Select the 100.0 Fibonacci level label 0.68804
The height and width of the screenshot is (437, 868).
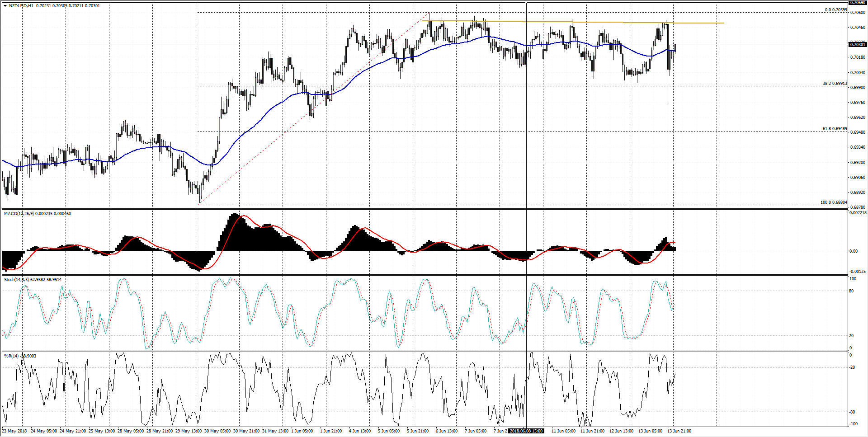point(833,202)
